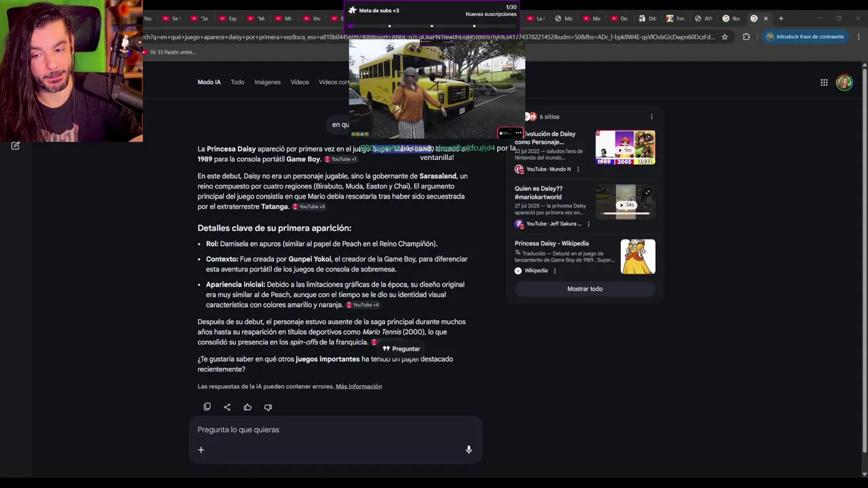Viewport: 868px width, 488px height.
Task: Click the 34s short video thumbnail
Action: (625, 202)
